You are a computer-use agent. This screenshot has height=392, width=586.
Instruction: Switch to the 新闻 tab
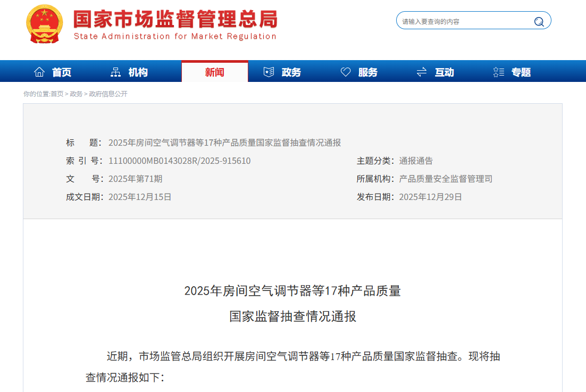pos(215,71)
